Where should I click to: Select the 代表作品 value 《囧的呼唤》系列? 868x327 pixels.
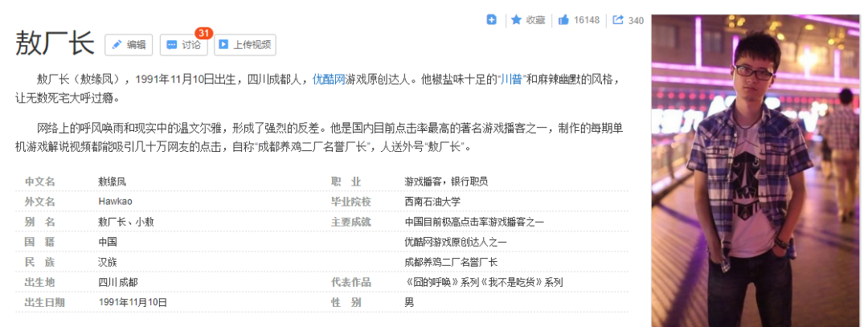tap(442, 282)
